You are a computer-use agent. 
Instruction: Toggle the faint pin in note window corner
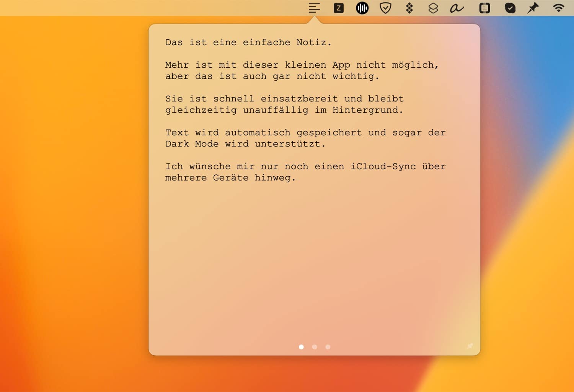click(x=470, y=346)
